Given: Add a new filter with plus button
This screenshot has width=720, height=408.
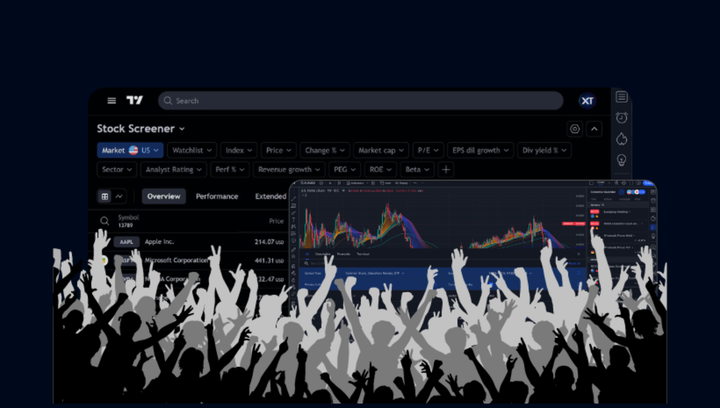Looking at the screenshot, I should pos(446,169).
